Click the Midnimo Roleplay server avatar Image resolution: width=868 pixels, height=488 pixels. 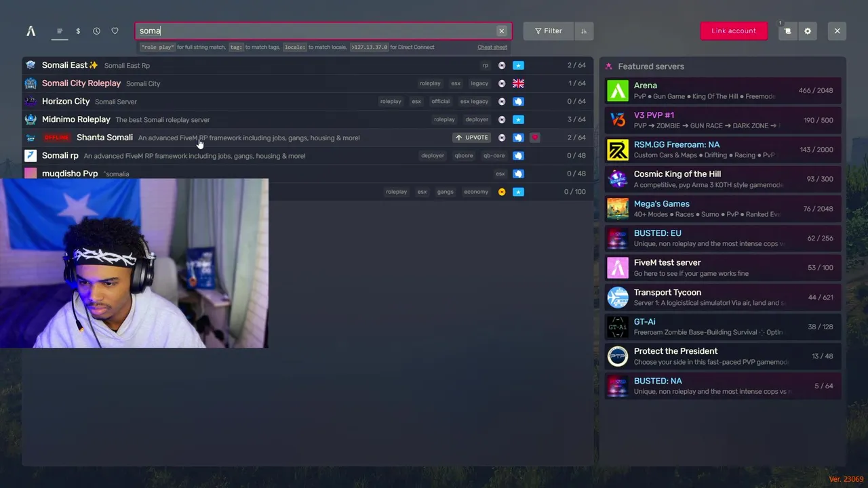click(x=31, y=119)
